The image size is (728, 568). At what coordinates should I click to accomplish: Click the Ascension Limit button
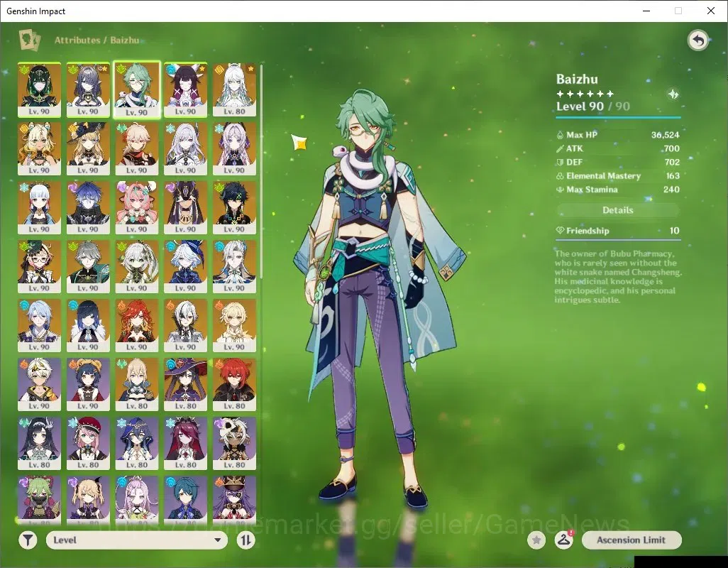[x=632, y=540]
